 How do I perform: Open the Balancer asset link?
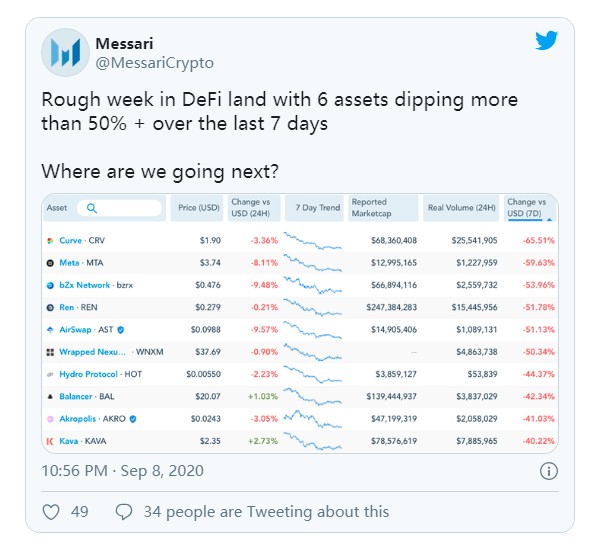tap(76, 397)
